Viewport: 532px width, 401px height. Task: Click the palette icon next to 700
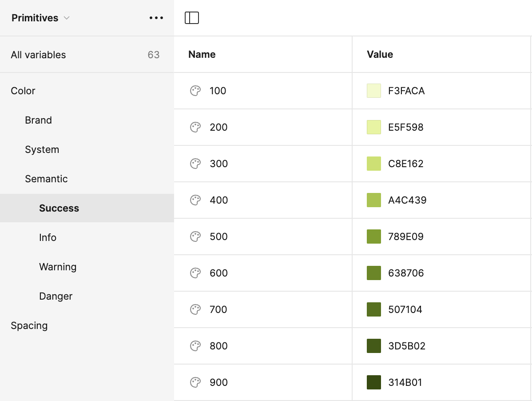click(195, 309)
